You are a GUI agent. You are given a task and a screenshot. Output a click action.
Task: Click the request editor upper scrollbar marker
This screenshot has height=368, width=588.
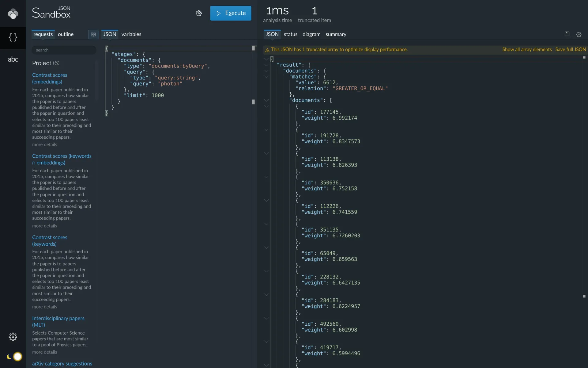254,48
